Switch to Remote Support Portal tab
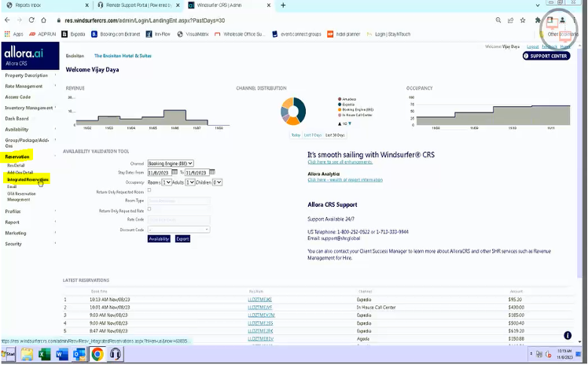The height and width of the screenshot is (365, 588). pos(138,6)
